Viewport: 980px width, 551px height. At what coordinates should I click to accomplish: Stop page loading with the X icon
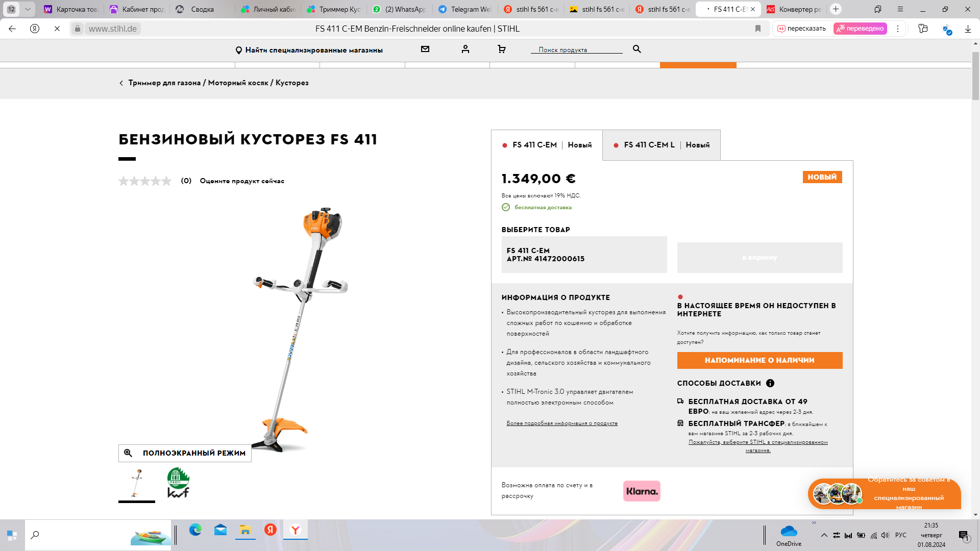pyautogui.click(x=57, y=29)
